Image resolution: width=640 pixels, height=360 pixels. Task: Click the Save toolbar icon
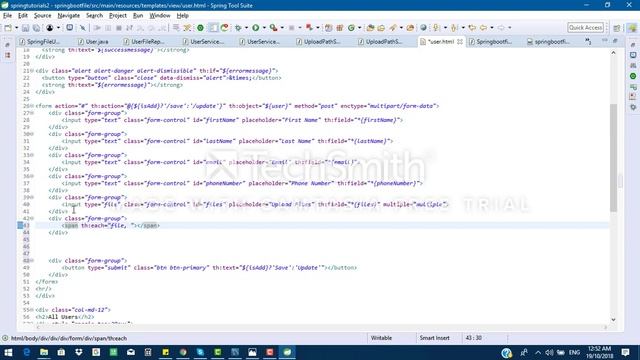25,28
